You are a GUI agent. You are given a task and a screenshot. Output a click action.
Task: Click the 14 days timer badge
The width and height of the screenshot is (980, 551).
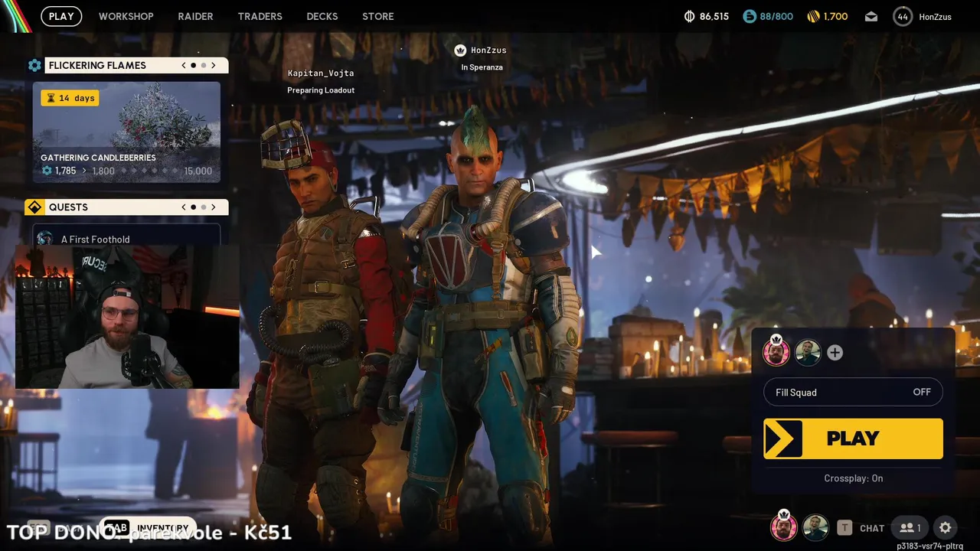pyautogui.click(x=70, y=98)
